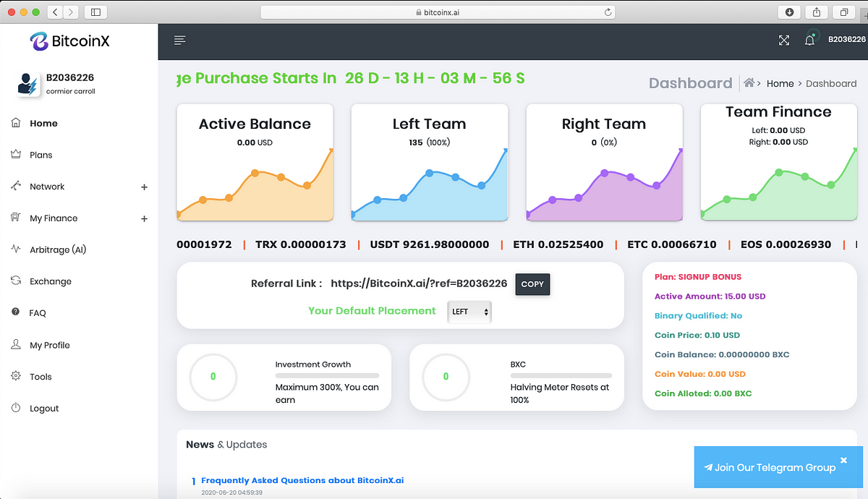Close the Telegram group banner
868x499 pixels.
coord(843,460)
